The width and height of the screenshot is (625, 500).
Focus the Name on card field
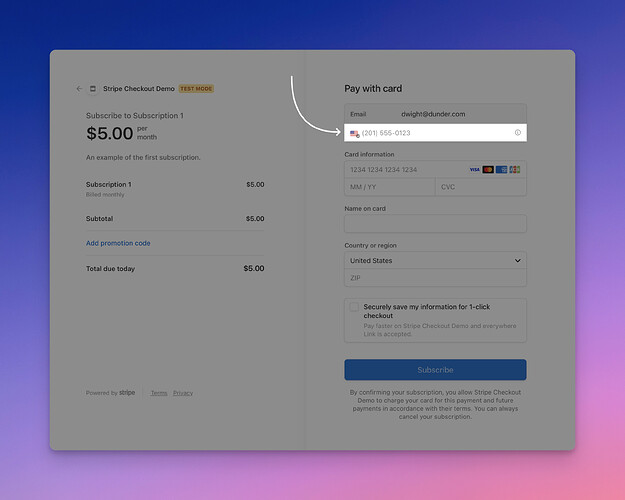pyautogui.click(x=435, y=224)
